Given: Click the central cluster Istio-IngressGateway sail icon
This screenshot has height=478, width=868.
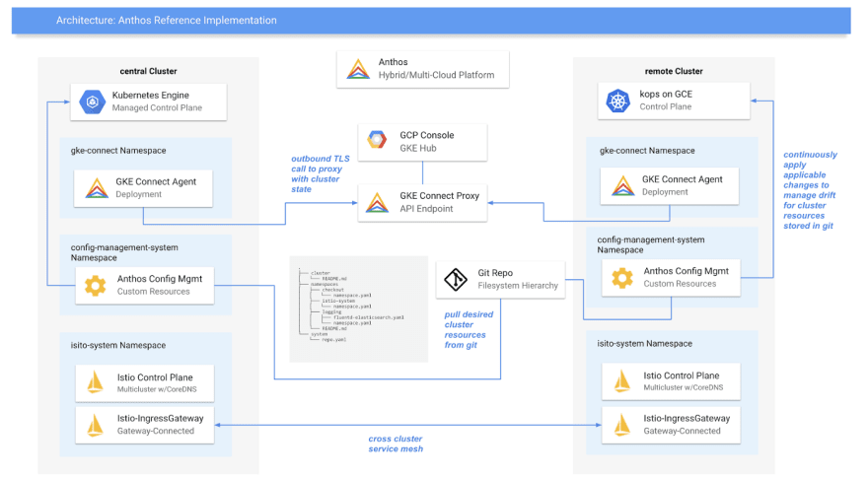Looking at the screenshot, I should tap(96, 425).
